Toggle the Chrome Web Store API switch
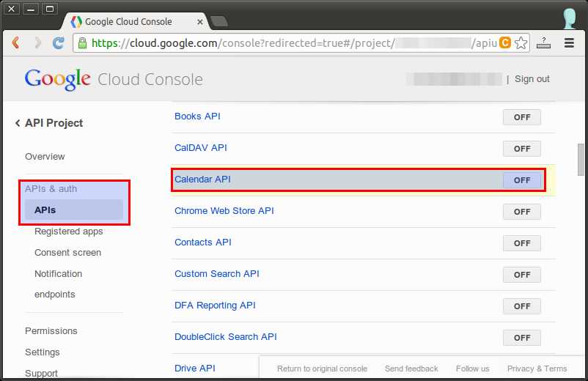The height and width of the screenshot is (381, 588). point(521,212)
